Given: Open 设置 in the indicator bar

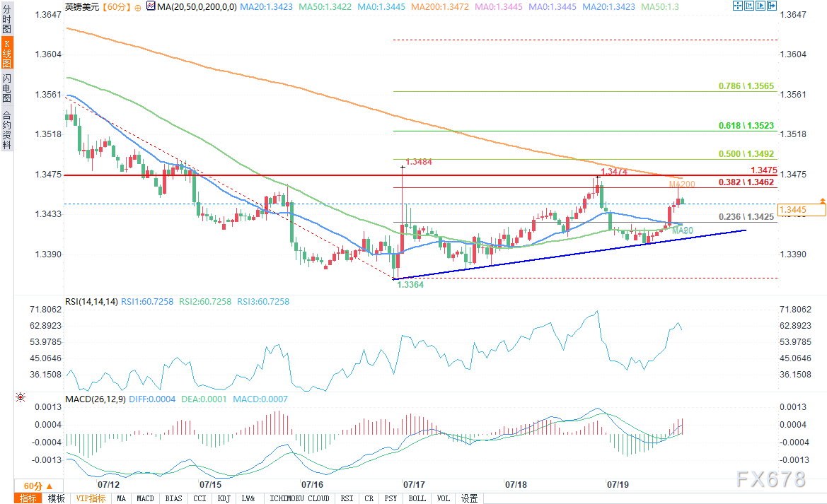Looking at the screenshot, I should click(469, 498).
